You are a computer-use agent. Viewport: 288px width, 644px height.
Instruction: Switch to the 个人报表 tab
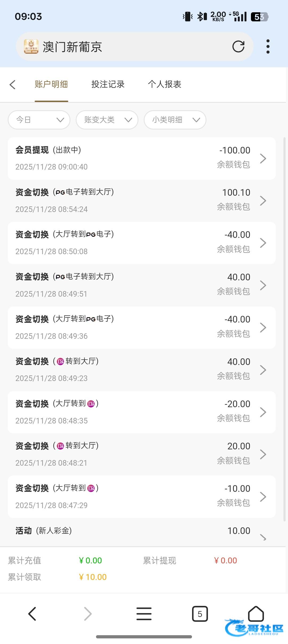click(165, 84)
